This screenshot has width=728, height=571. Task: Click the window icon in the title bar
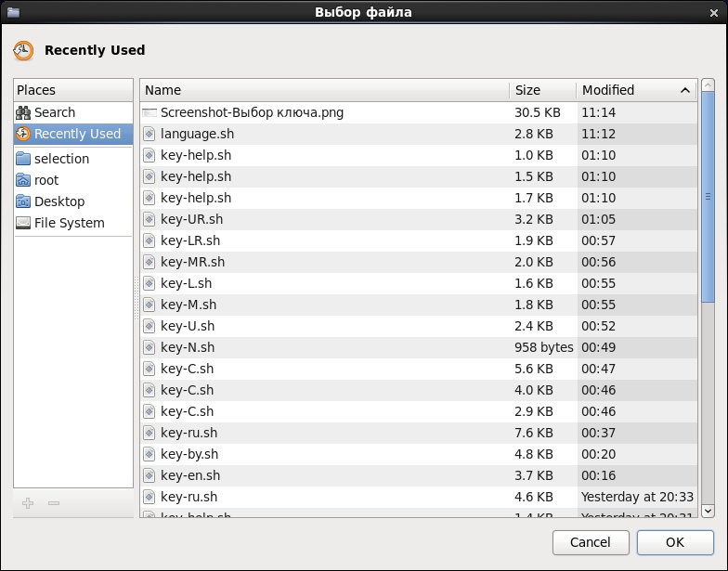[x=13, y=12]
